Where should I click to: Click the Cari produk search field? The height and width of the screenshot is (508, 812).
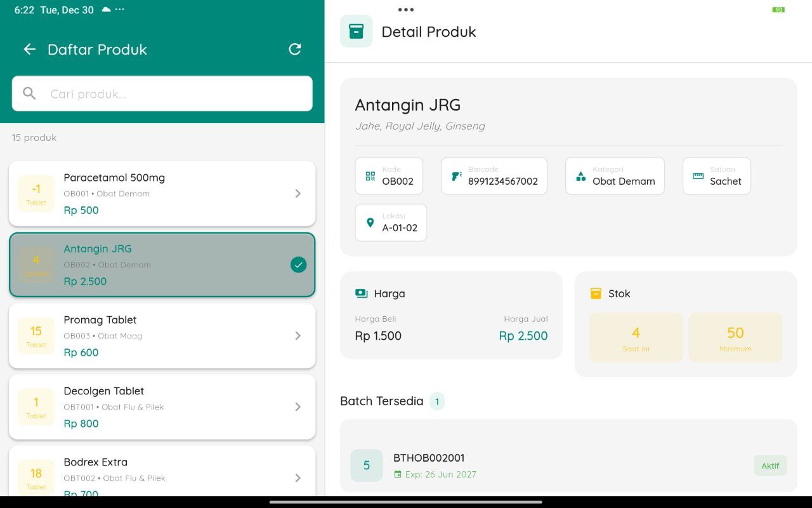162,93
